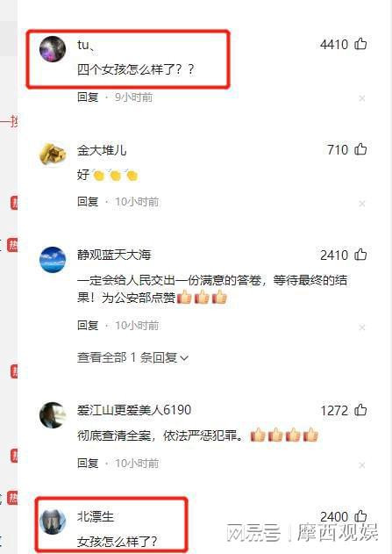
Task: Like 爱江山更爱美人6190's comment
Action: point(360,410)
